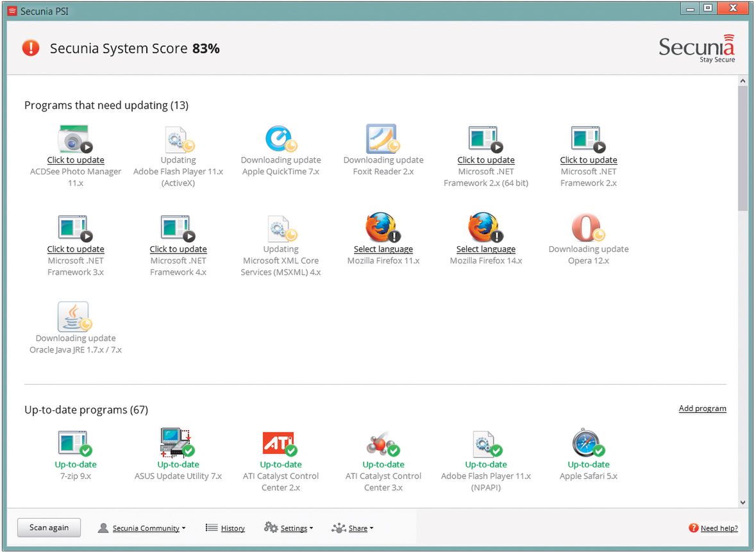Click the Foxit Reader 2.x icon
The image size is (756, 552).
(x=383, y=139)
